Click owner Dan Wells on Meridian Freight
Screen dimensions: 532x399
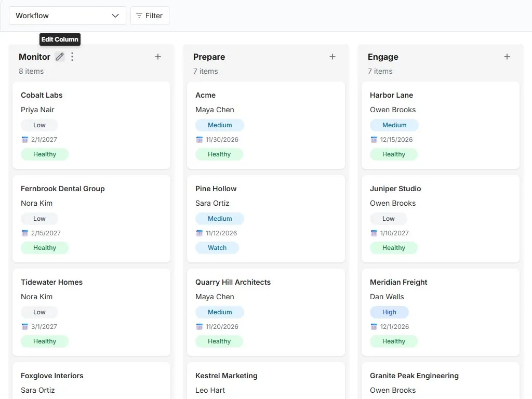tap(387, 297)
